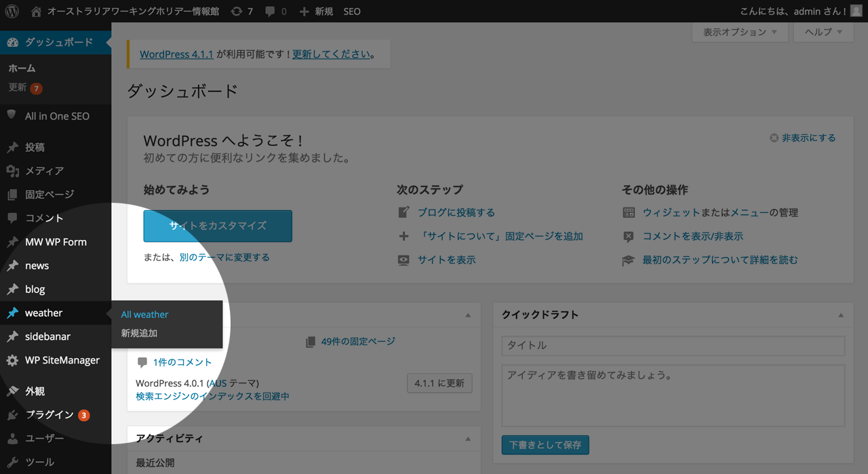Click the pages icon beside 固定ページ
Screen dimensions: 868x474
pos(12,195)
